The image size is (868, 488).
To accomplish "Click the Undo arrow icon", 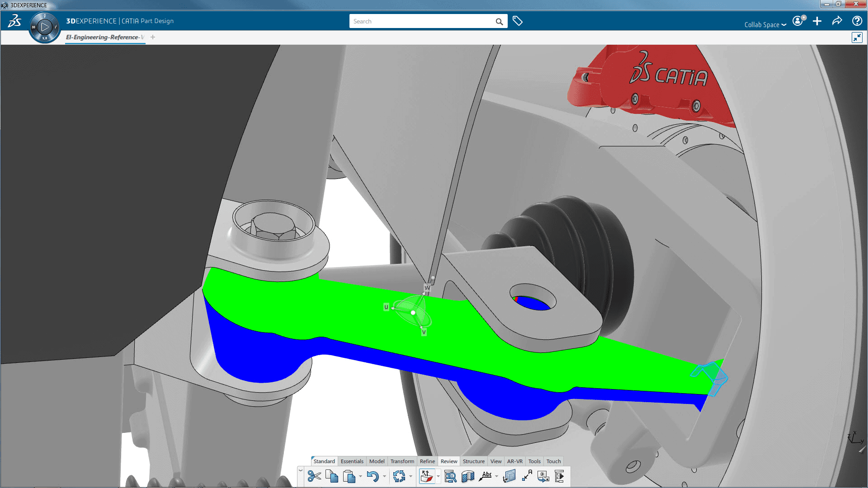I will click(373, 476).
